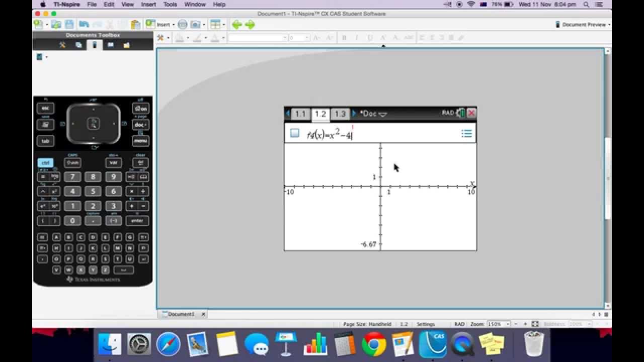Click the number 0 key on keypad
This screenshot has height=362, width=644.
[72, 221]
